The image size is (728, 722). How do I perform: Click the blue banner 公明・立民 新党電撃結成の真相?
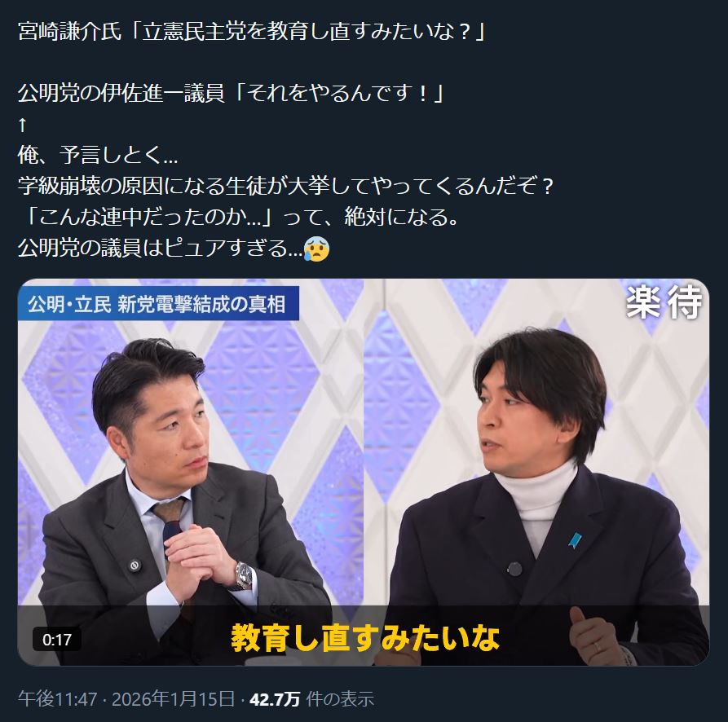coord(158,304)
